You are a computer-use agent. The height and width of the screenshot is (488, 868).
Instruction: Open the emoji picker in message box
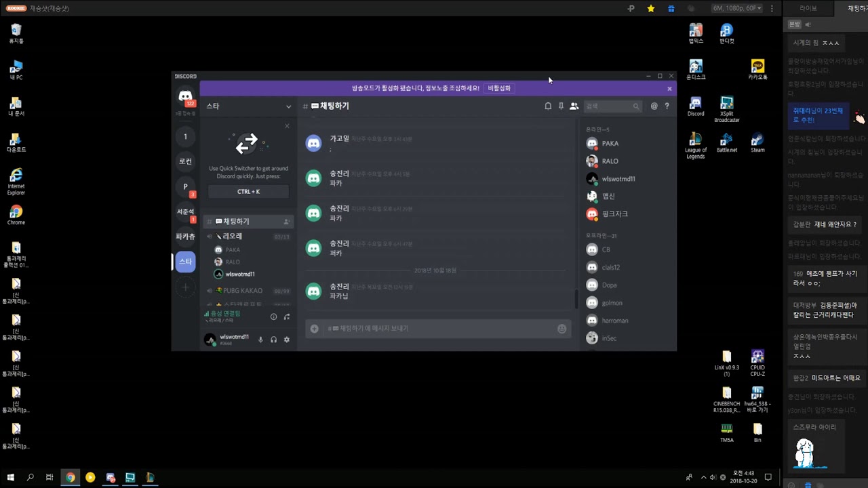pos(561,329)
